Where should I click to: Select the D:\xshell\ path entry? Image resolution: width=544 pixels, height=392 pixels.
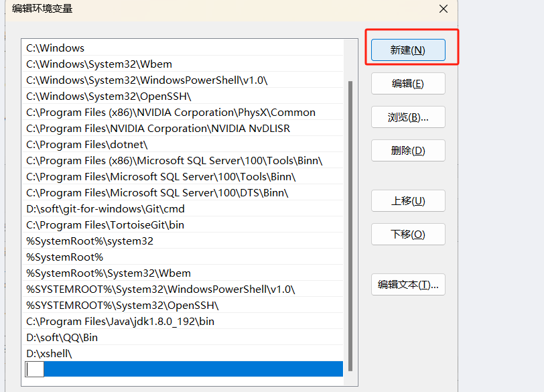coord(49,354)
